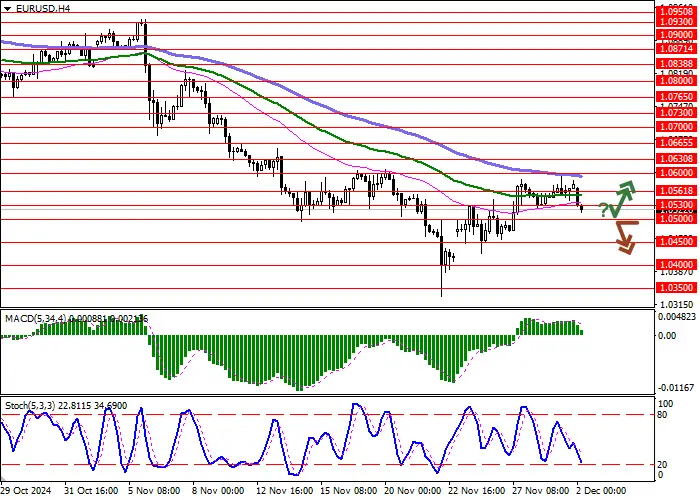The height and width of the screenshot is (500, 700).
Task: Click the 1.08388 price level label
Action: (x=677, y=64)
